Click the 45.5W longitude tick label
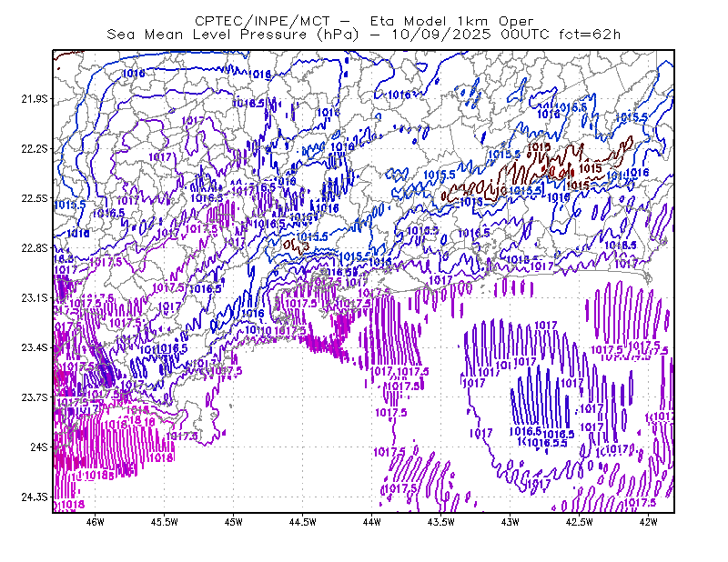This screenshot has height=562, width=728. (165, 522)
